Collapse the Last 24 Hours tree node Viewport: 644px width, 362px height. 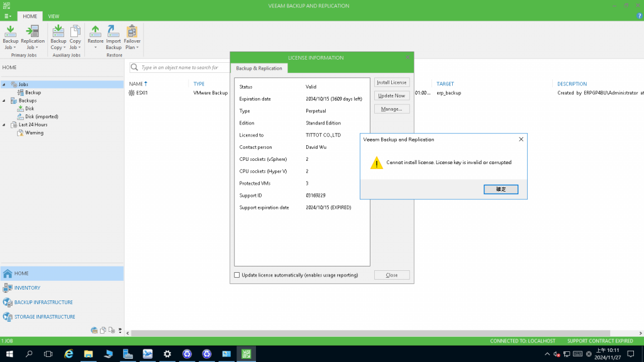pyautogui.click(x=4, y=125)
